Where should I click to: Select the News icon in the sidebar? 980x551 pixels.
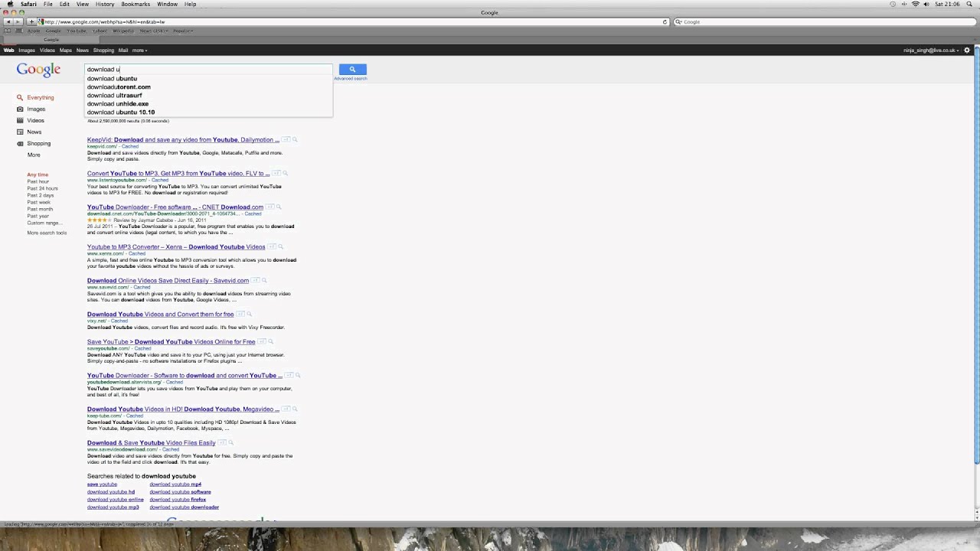[20, 132]
